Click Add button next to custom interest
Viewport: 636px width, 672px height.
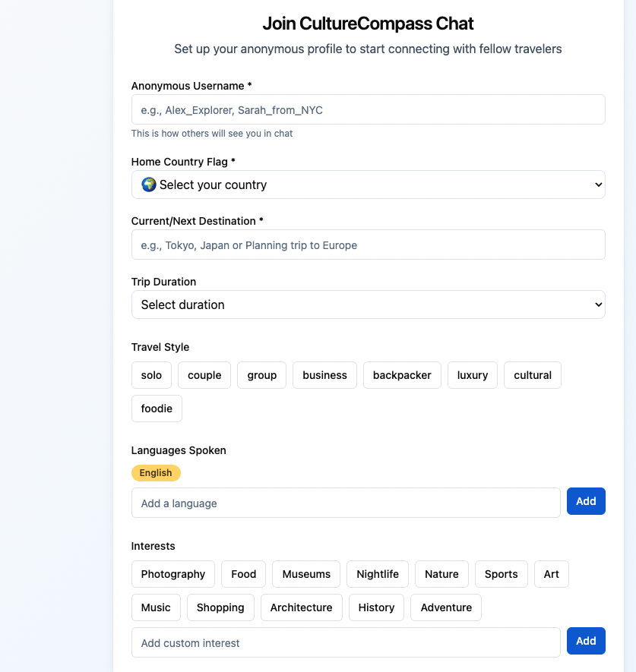point(586,641)
